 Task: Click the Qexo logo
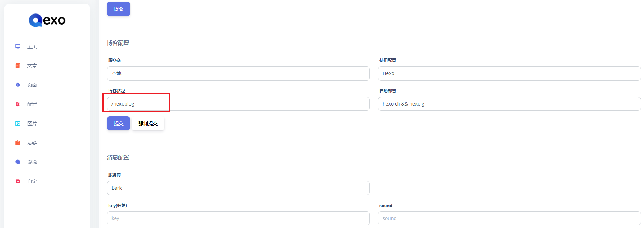point(47,20)
